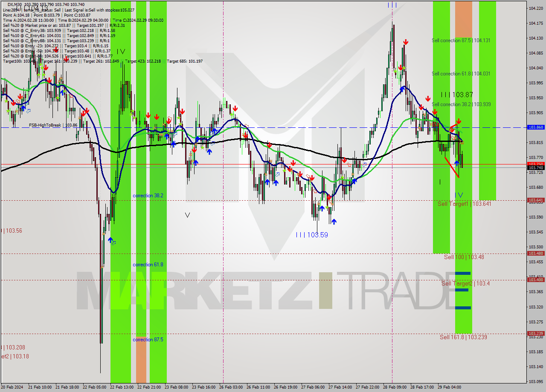Click the 'Sell correction 38.2 | 103.939' label
Screen dimensions: 546x392
(x=461, y=104)
